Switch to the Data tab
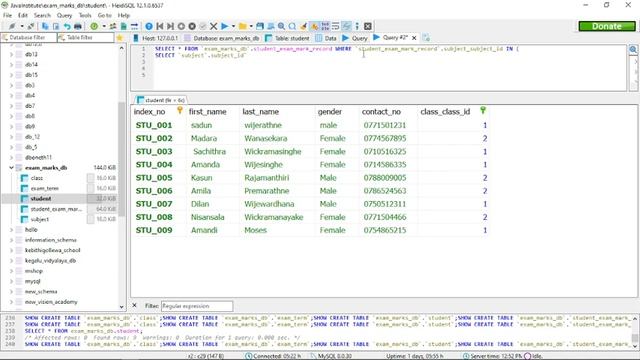 click(x=326, y=38)
